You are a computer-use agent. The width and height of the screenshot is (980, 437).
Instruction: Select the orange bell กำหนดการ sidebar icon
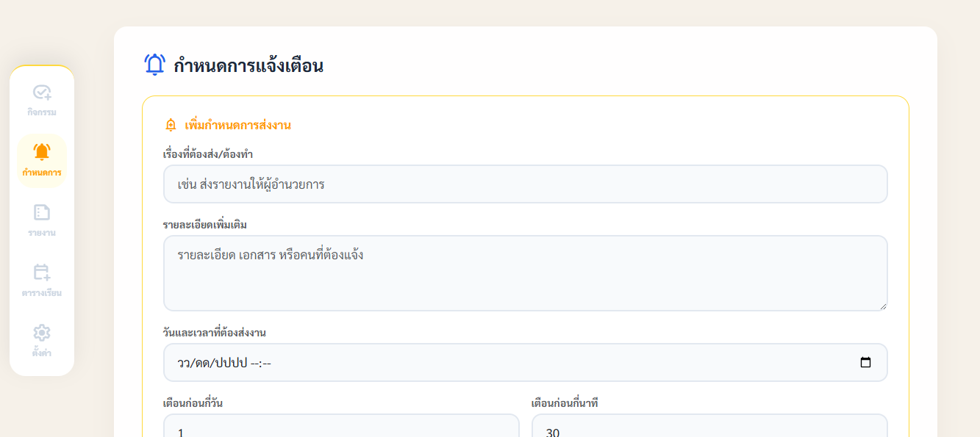click(42, 152)
